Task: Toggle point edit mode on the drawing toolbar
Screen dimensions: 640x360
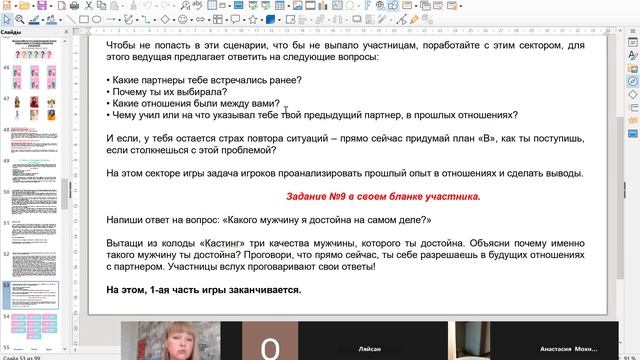Action: (x=402, y=19)
